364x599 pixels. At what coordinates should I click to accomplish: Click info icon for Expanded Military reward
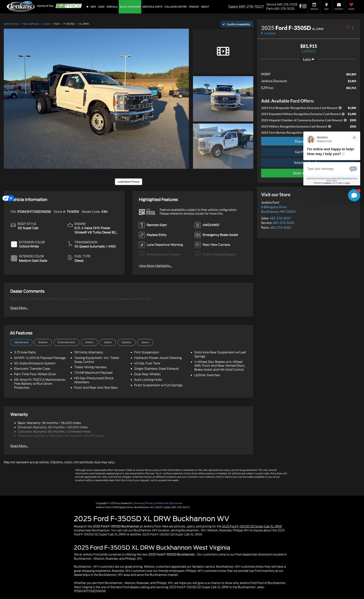(343, 114)
